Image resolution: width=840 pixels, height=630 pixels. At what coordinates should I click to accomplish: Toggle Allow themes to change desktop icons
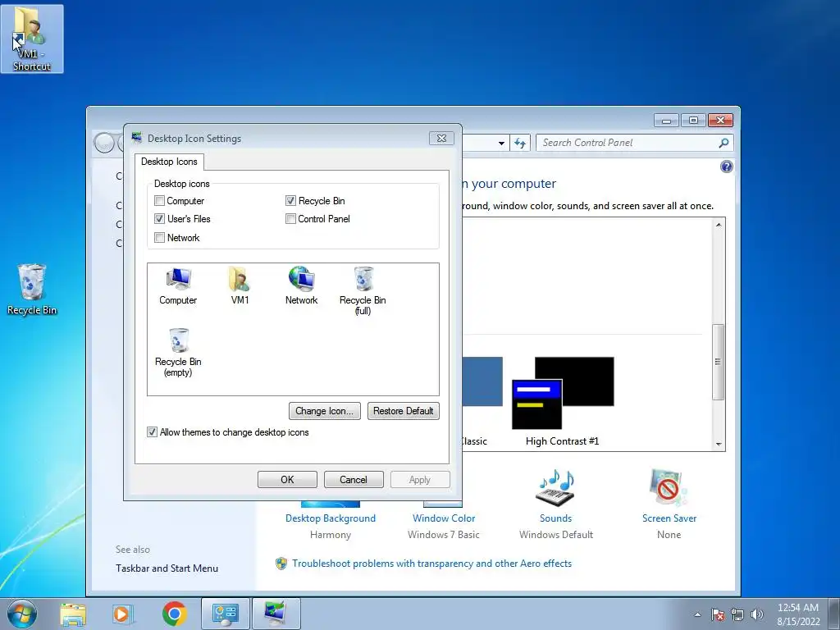152,432
